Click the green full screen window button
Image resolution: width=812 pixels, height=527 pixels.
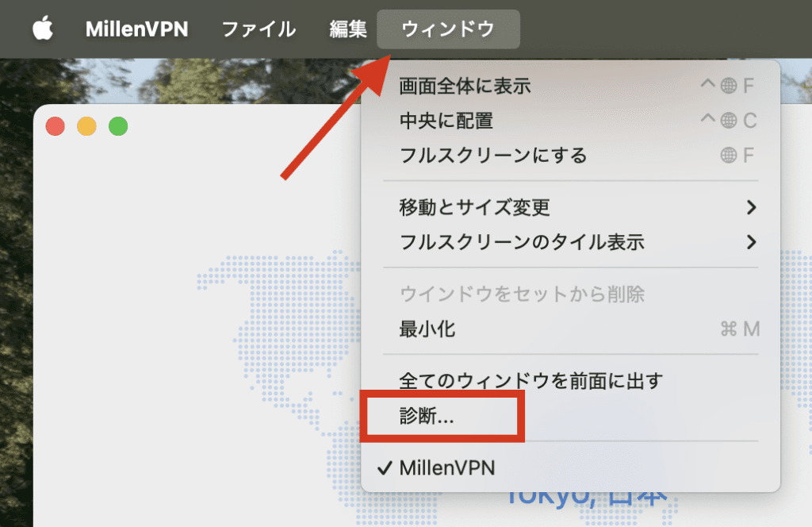click(x=118, y=126)
